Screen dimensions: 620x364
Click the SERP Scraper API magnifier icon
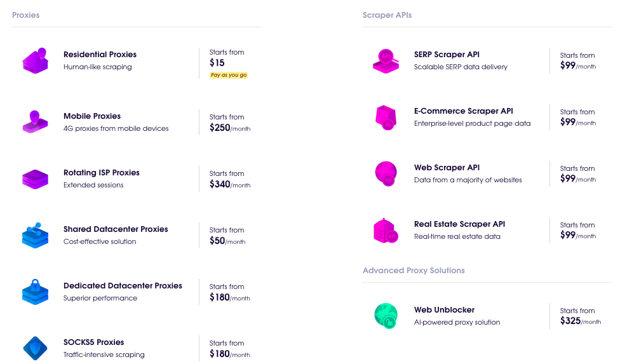pos(386,61)
